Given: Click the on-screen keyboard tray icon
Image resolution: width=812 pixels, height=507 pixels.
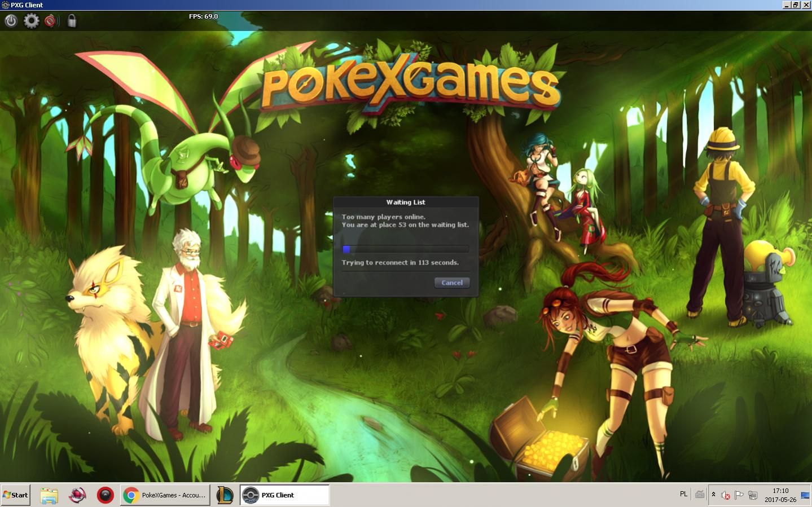Looking at the screenshot, I should pyautogui.click(x=700, y=495).
